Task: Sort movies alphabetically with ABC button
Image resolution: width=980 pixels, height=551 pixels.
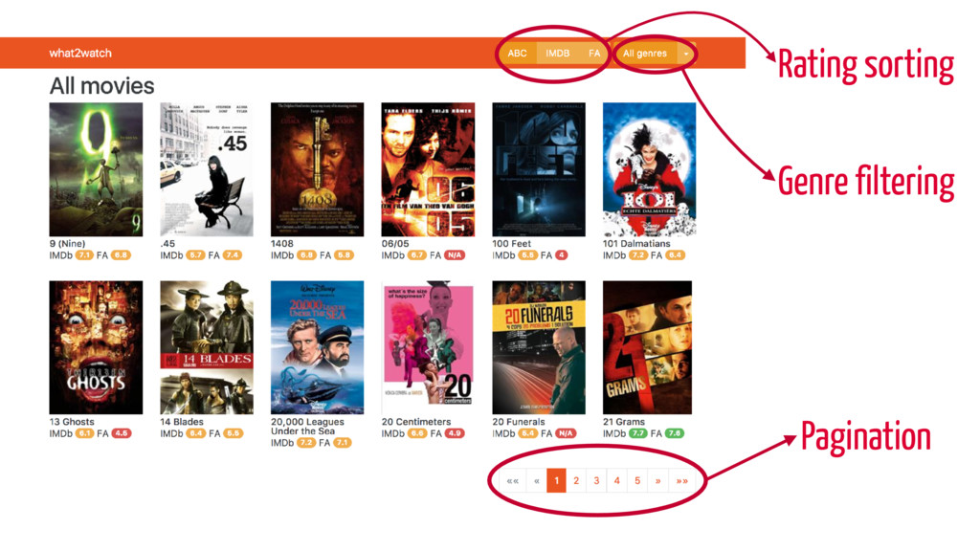Action: [517, 54]
